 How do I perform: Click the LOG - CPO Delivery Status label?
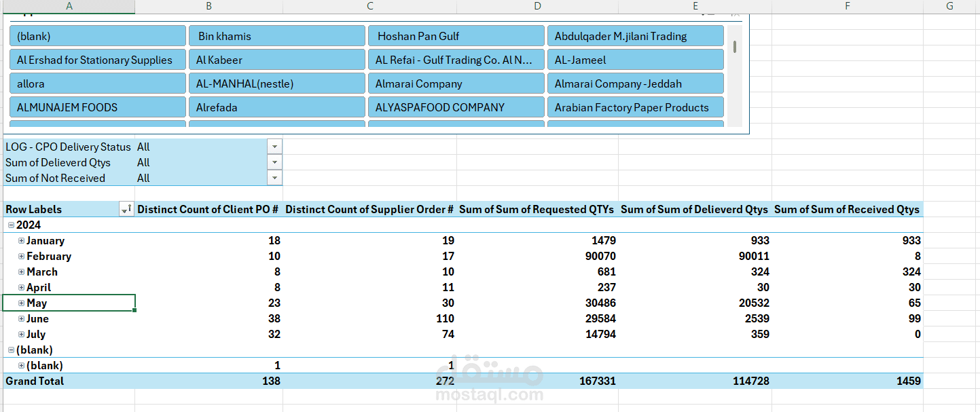68,147
